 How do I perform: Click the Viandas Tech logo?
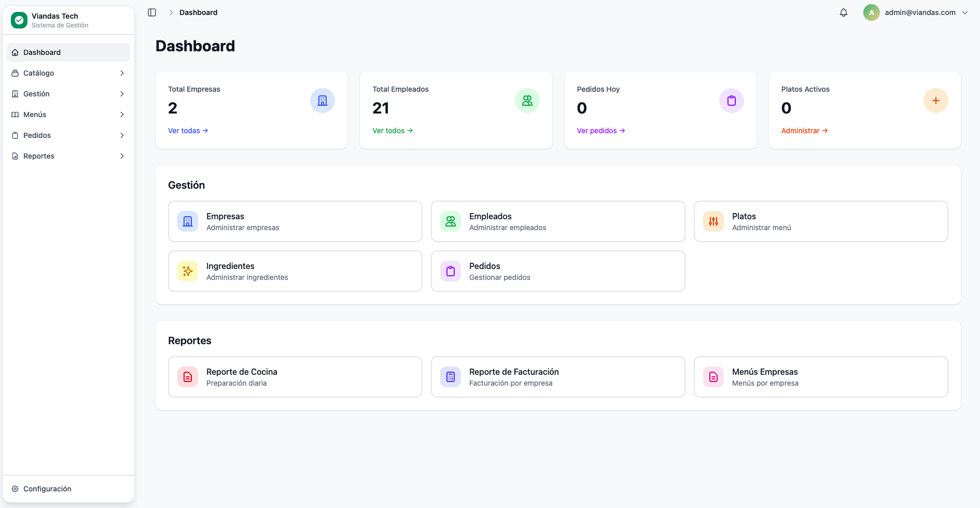(x=19, y=20)
